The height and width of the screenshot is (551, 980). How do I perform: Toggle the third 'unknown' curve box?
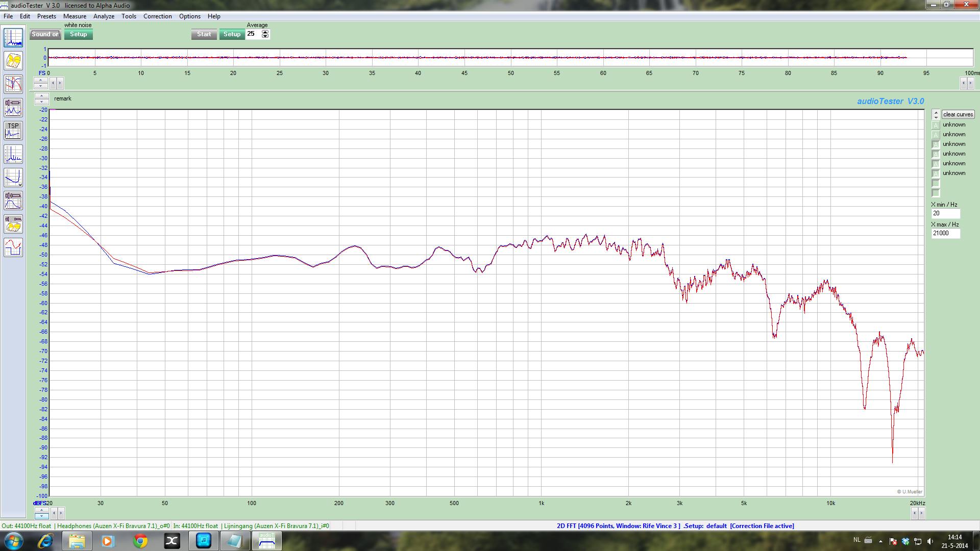pyautogui.click(x=936, y=144)
